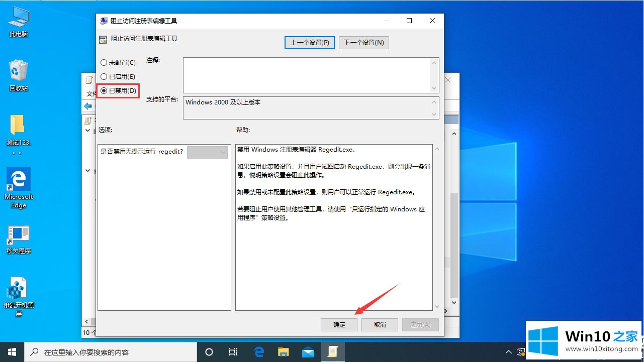
Task: Open the Mail app on taskbar
Action: [308, 352]
